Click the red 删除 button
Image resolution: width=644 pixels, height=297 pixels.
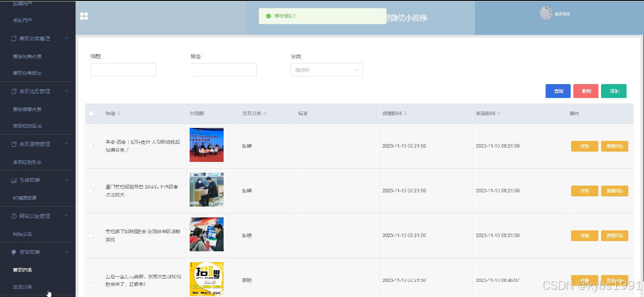[x=586, y=91]
